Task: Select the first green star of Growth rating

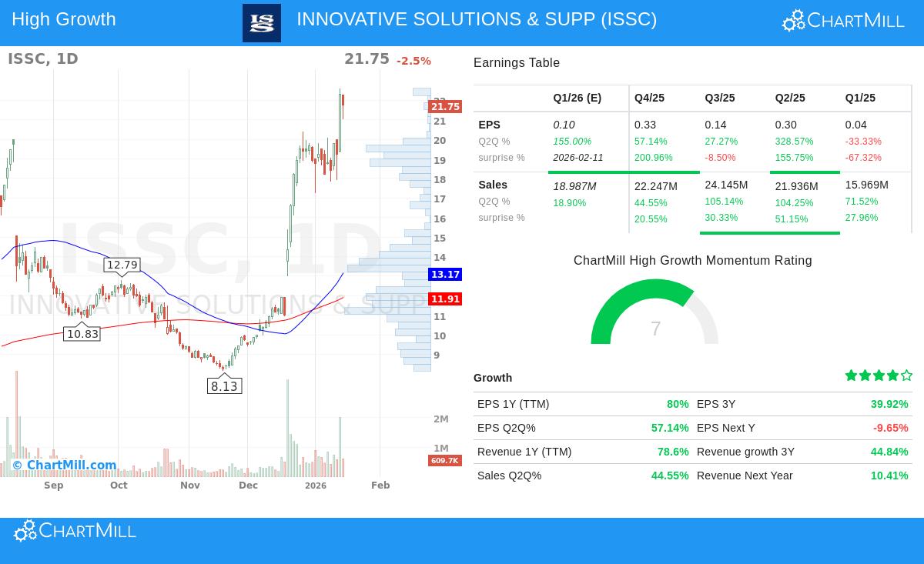Action: (851, 375)
